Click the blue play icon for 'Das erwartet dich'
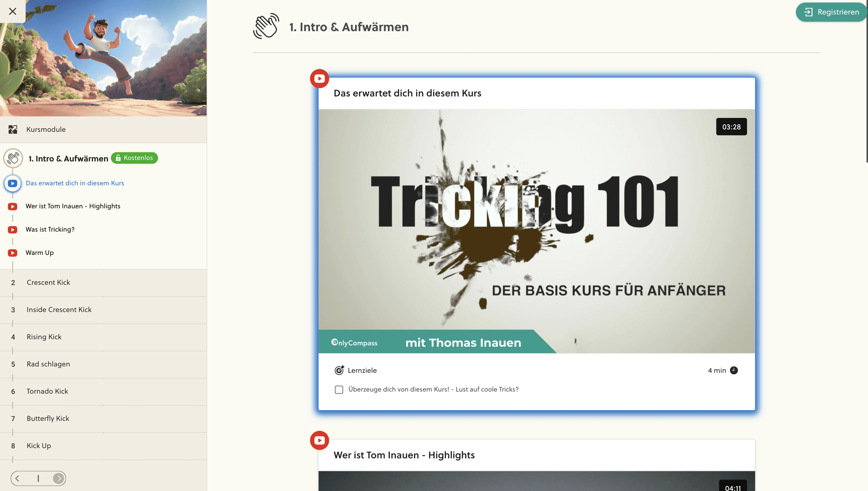 (x=12, y=183)
